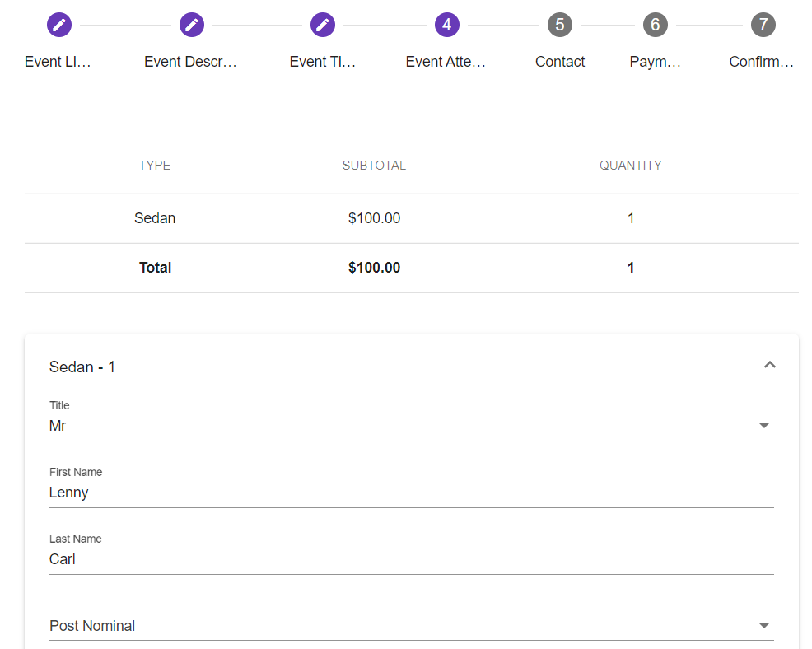
Task: Click the step 7 circle icon
Action: pos(763,25)
